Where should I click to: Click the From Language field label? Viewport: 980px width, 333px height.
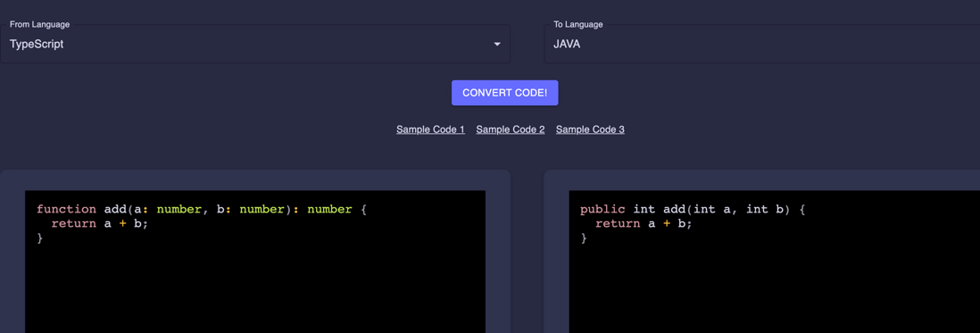[x=39, y=24]
